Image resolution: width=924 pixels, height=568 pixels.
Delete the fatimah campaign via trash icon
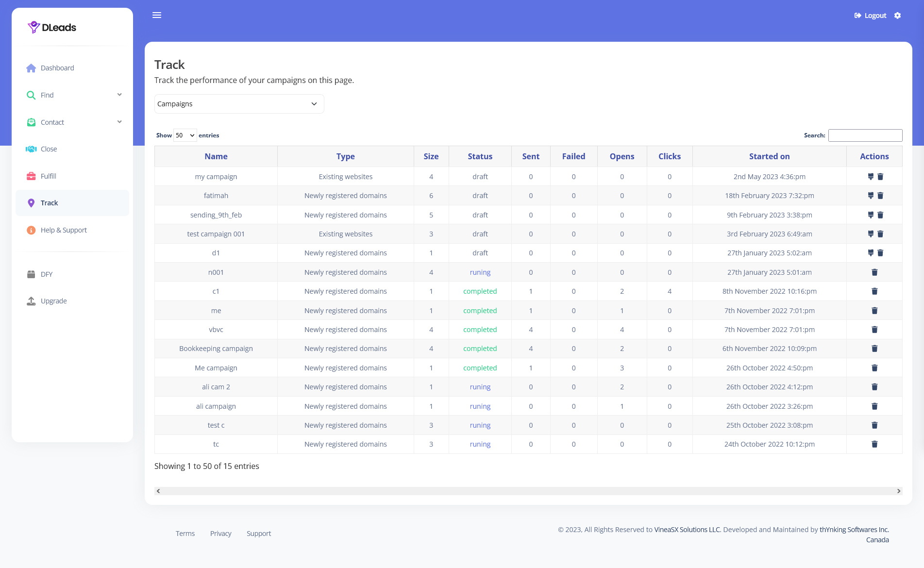880,196
